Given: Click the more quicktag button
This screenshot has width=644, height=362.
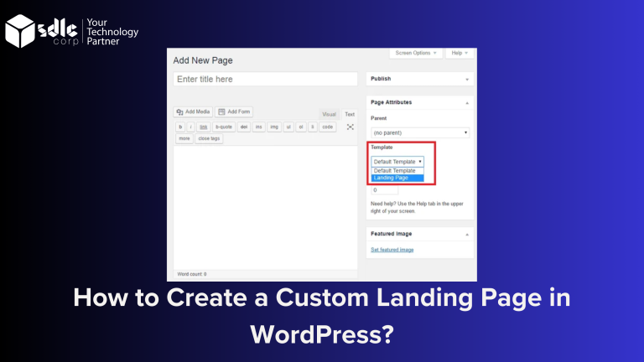Looking at the screenshot, I should (184, 139).
